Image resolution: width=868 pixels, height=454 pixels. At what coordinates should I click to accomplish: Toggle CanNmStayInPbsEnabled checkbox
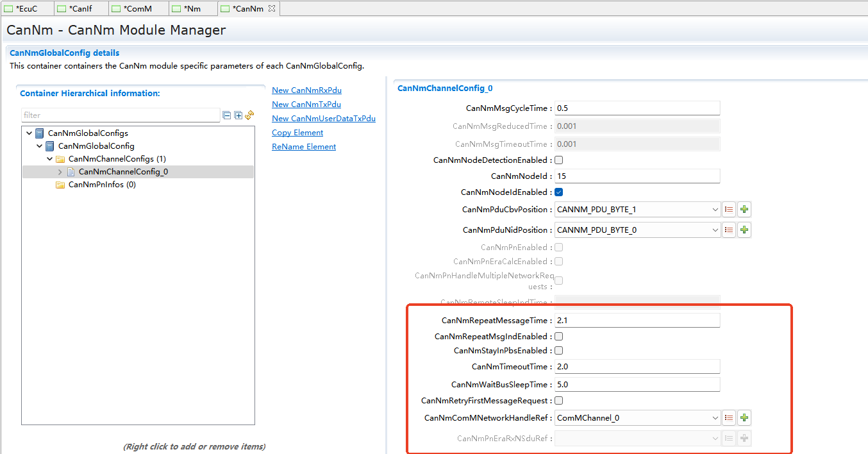pyautogui.click(x=558, y=351)
